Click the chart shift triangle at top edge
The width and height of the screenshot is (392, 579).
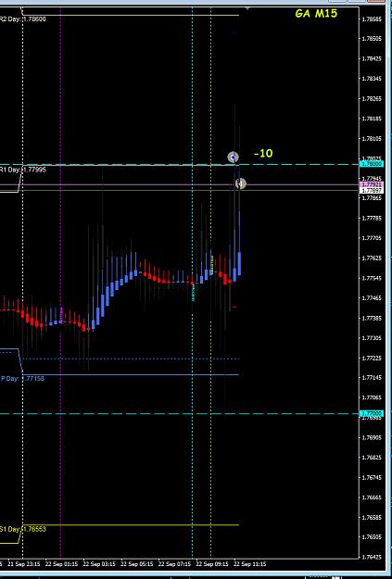point(247,8)
